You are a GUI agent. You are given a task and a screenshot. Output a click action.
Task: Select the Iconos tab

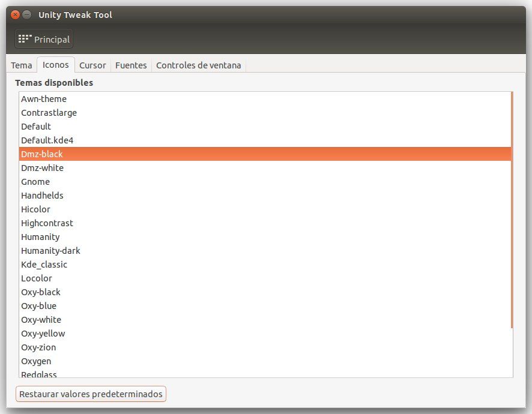coord(56,65)
